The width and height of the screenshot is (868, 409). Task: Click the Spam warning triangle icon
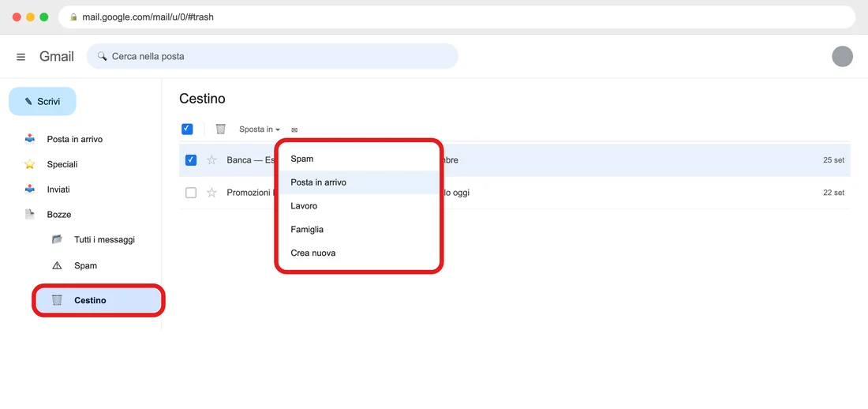[57, 265]
